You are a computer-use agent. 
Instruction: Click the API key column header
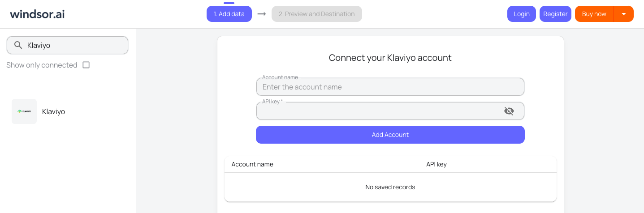click(437, 164)
